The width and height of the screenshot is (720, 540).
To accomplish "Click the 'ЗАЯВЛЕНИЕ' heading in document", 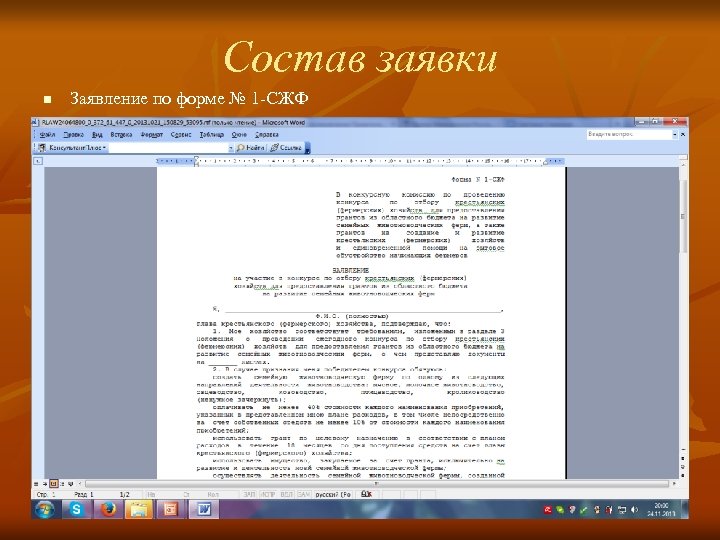I will tap(351, 270).
